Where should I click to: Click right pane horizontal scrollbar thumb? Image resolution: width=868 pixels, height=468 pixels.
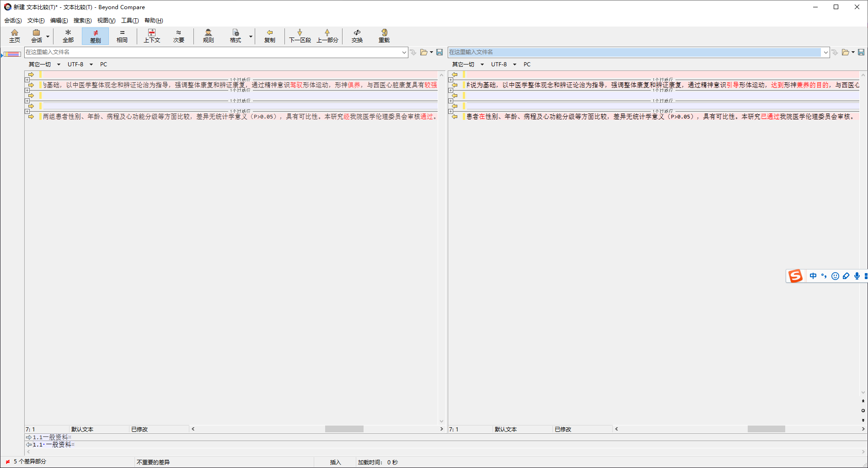pos(766,429)
